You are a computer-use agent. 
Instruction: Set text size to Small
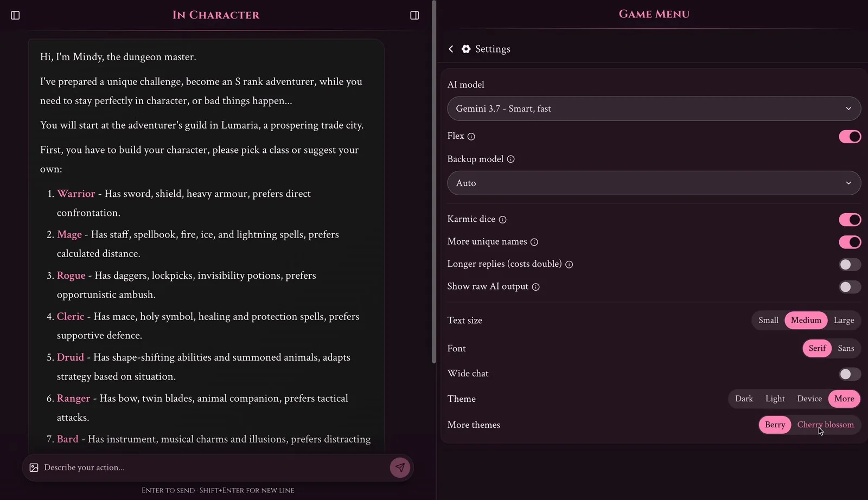[768, 320]
